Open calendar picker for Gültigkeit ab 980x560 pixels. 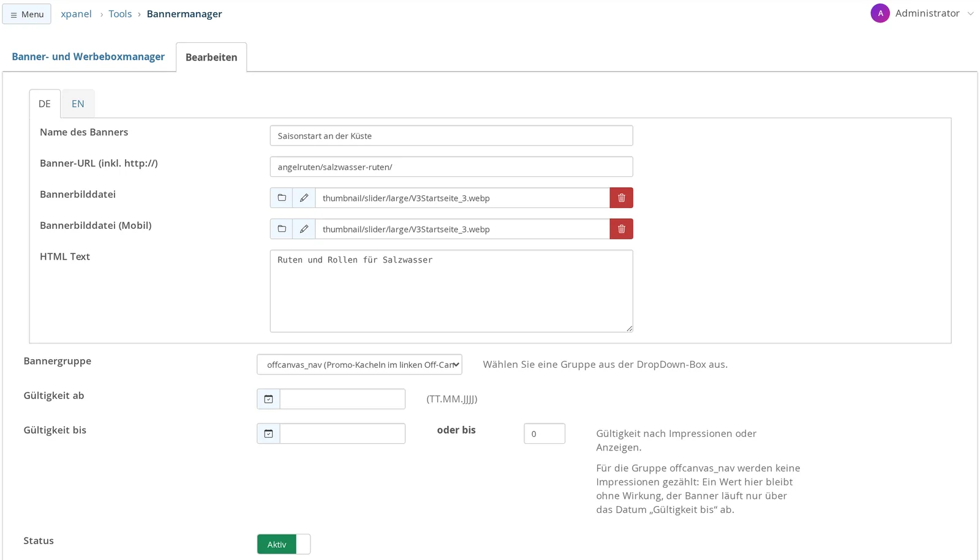(268, 399)
